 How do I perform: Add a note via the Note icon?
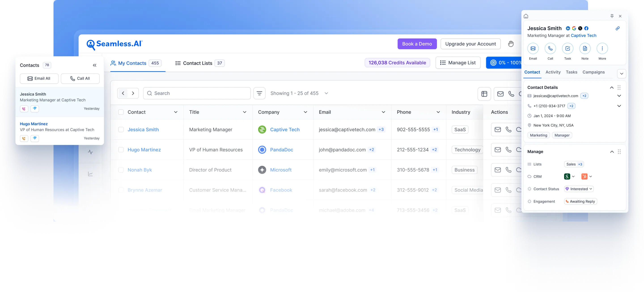[585, 49]
